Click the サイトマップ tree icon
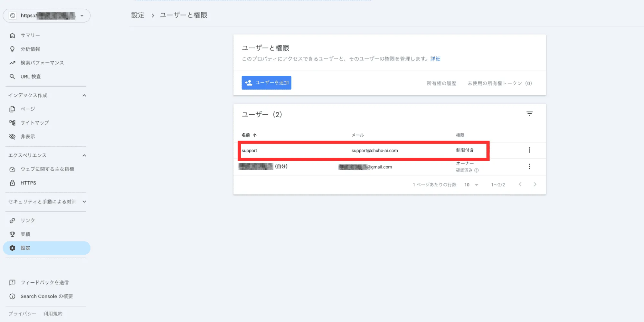 (12, 123)
